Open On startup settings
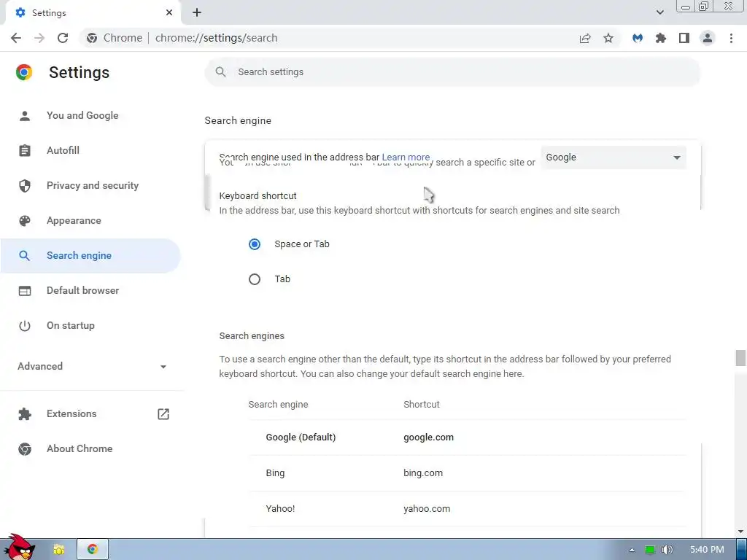747x560 pixels. click(x=71, y=326)
